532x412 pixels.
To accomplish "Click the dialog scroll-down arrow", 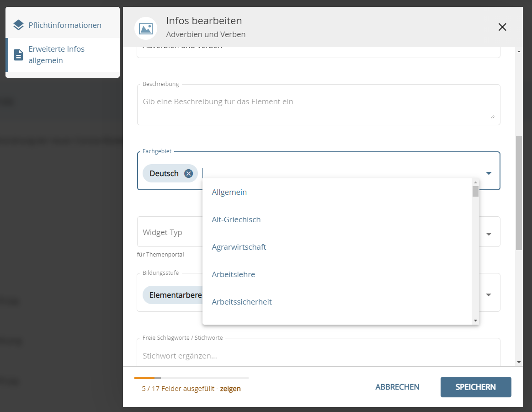I will (519, 362).
